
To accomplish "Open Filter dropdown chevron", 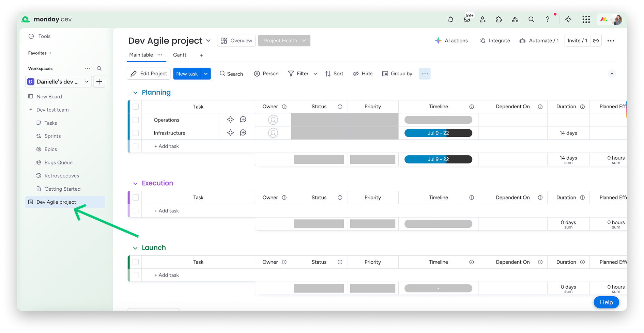I will [315, 74].
